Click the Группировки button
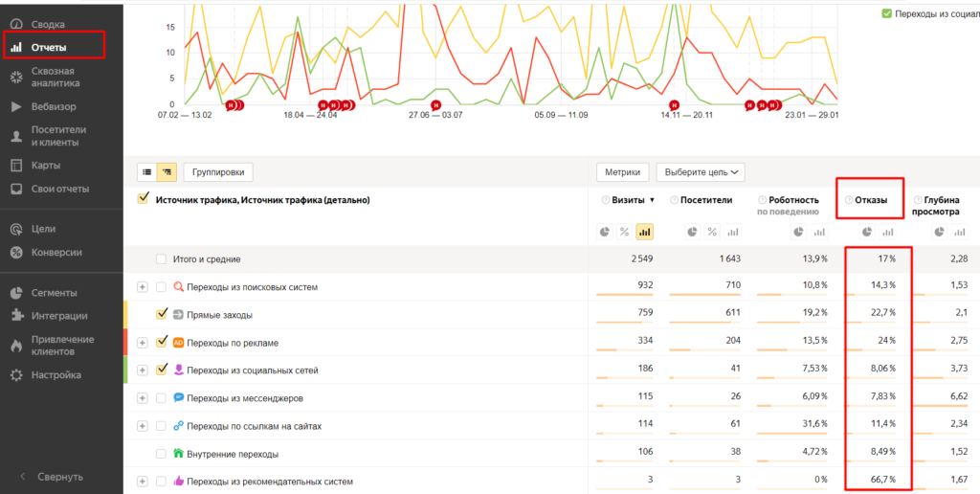This screenshot has height=494, width=980. point(218,172)
